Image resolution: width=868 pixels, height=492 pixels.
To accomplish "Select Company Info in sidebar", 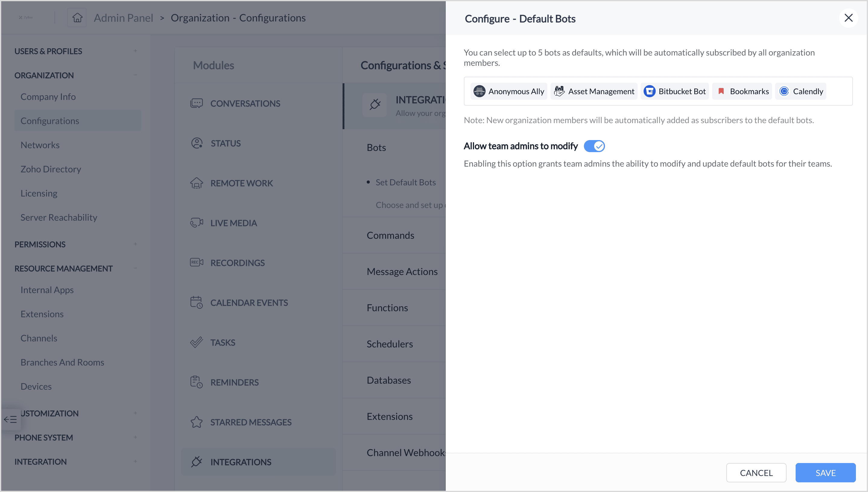I will pos(48,97).
